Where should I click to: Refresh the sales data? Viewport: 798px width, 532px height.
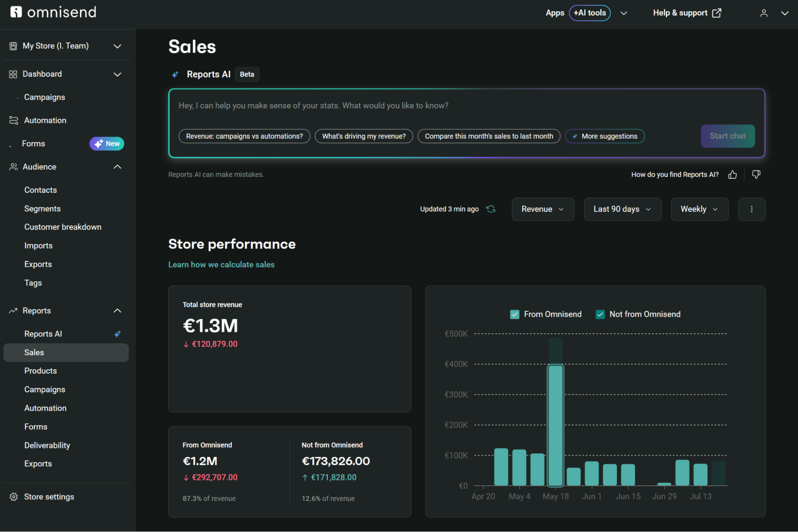tap(491, 209)
